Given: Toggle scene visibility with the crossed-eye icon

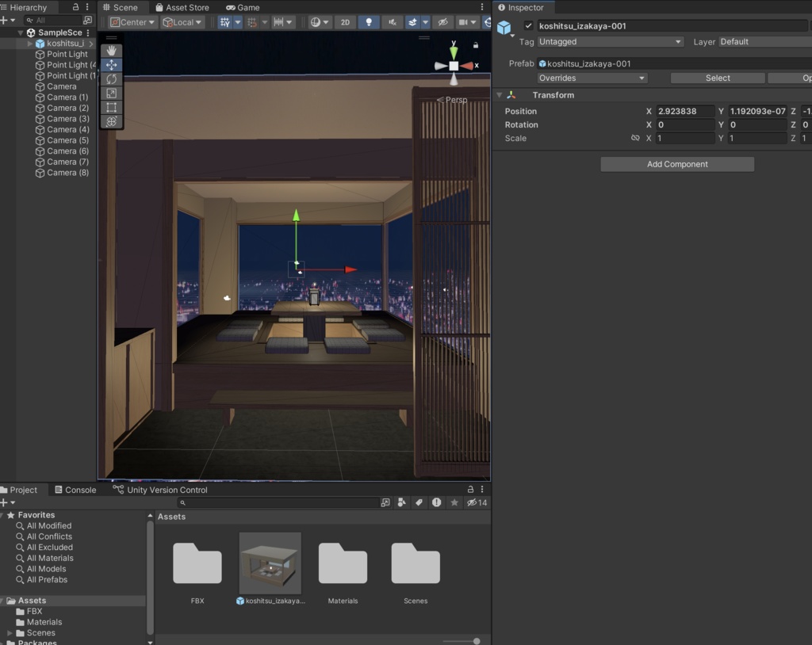Looking at the screenshot, I should 442,22.
